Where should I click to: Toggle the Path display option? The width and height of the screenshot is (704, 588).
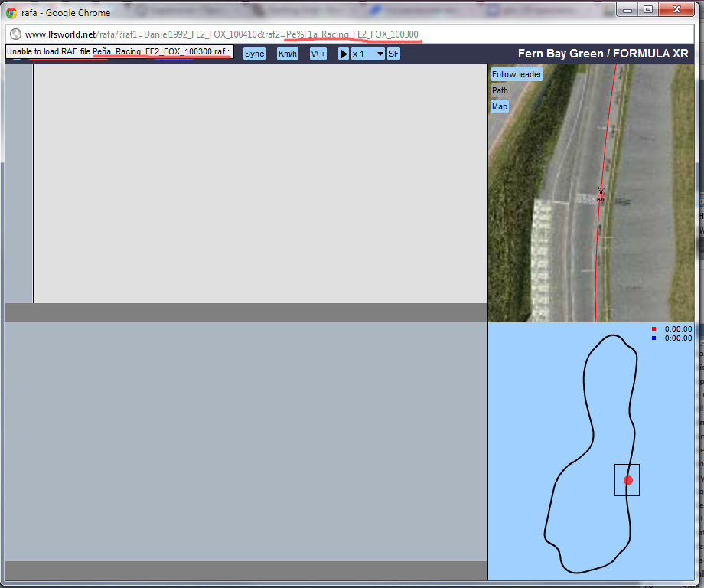(500, 91)
